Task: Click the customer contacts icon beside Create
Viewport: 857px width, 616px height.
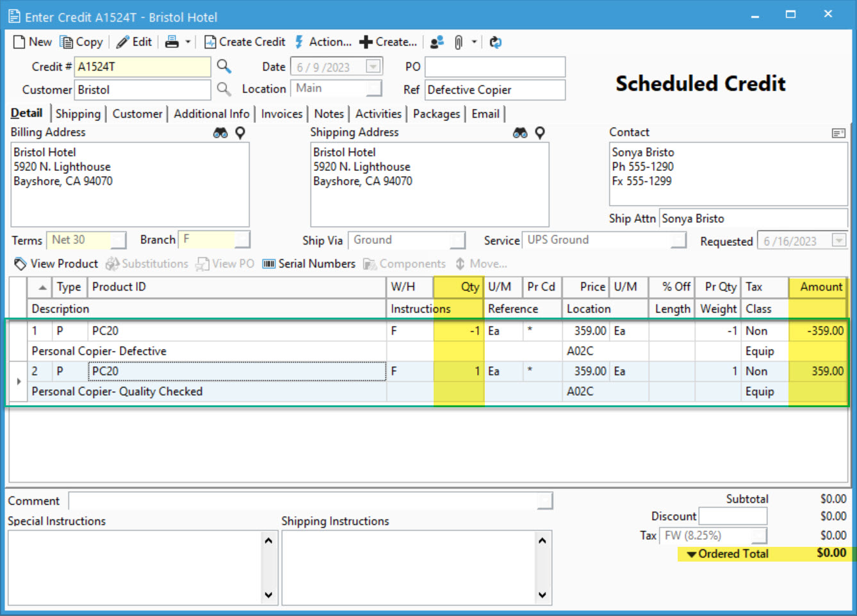Action: point(436,41)
